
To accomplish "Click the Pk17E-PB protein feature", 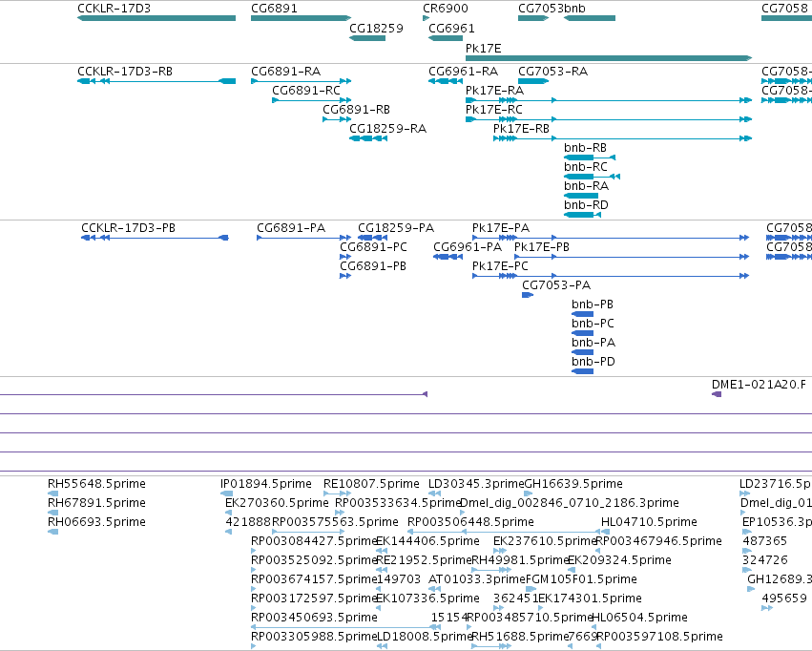I will tap(632, 257).
